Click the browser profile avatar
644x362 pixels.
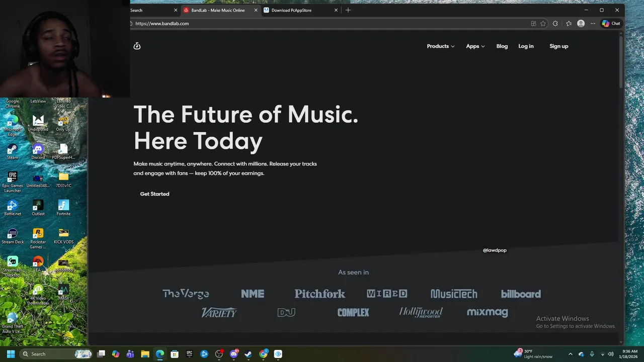[x=581, y=24]
